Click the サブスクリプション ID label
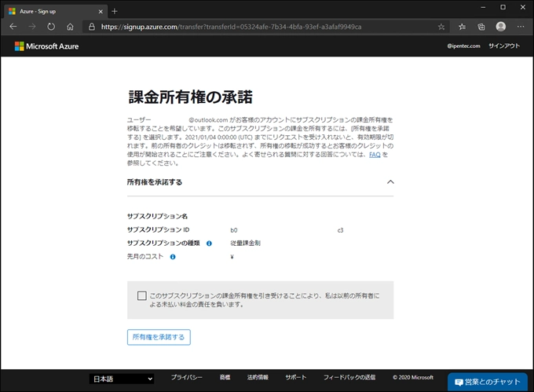 click(159, 229)
